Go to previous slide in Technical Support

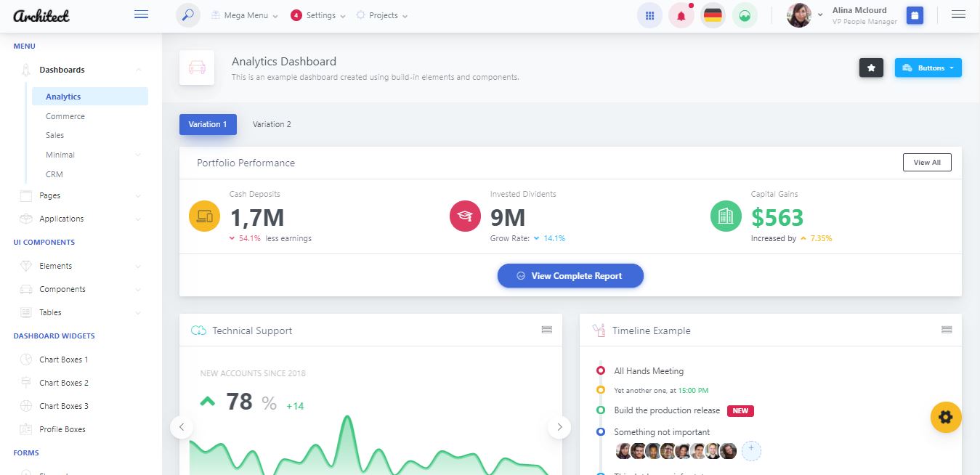coord(182,427)
